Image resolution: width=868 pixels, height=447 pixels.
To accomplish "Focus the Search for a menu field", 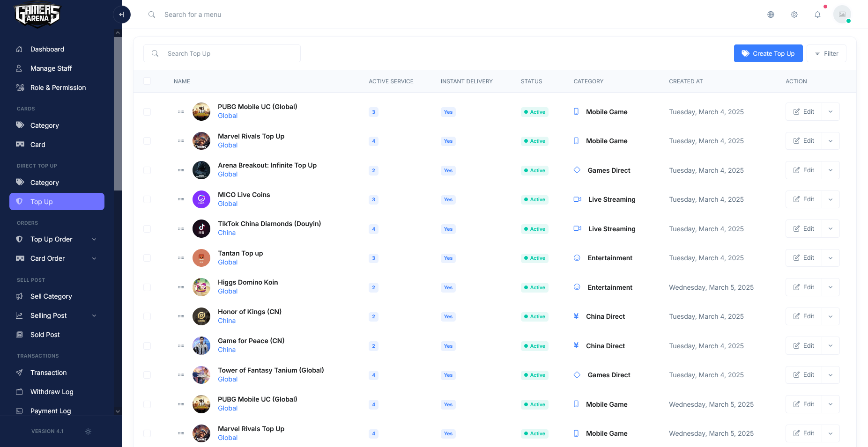I will (x=193, y=15).
